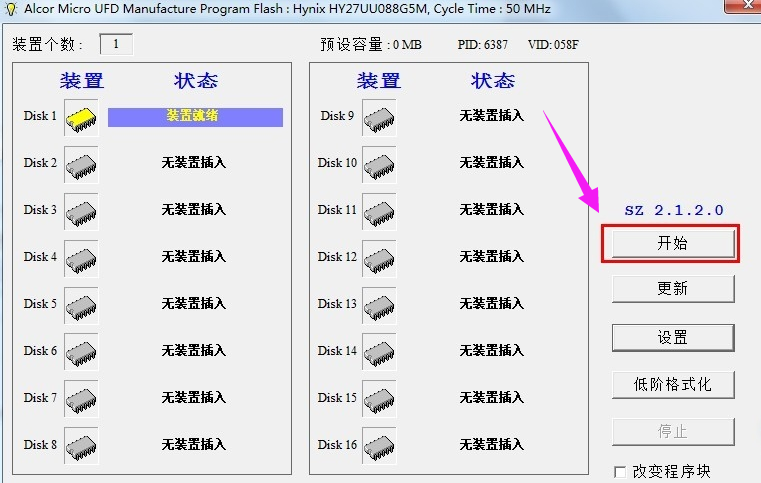Click the Disk 4 chip icon
Image resolution: width=761 pixels, height=483 pixels.
pyautogui.click(x=81, y=258)
